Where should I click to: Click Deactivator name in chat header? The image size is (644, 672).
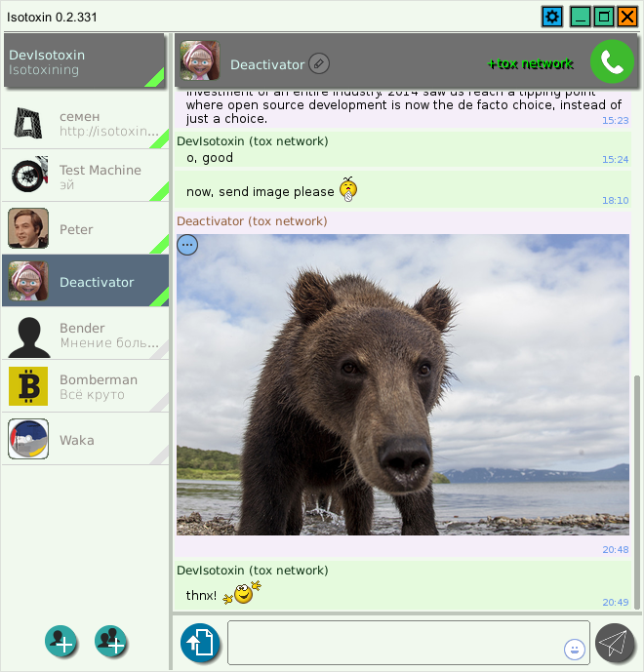coord(267,64)
